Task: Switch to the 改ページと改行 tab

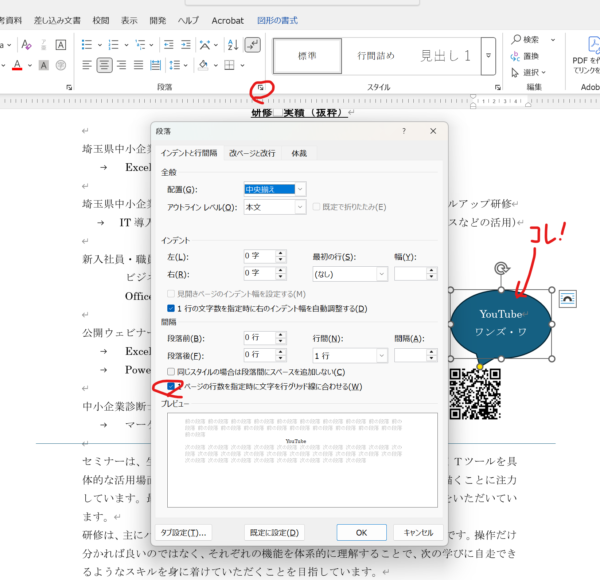Action: (x=251, y=153)
